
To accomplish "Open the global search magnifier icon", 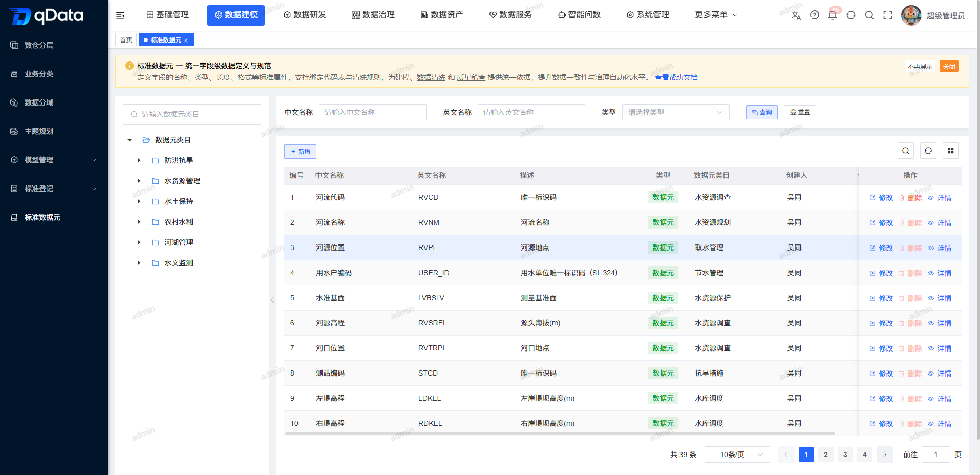I will point(869,15).
